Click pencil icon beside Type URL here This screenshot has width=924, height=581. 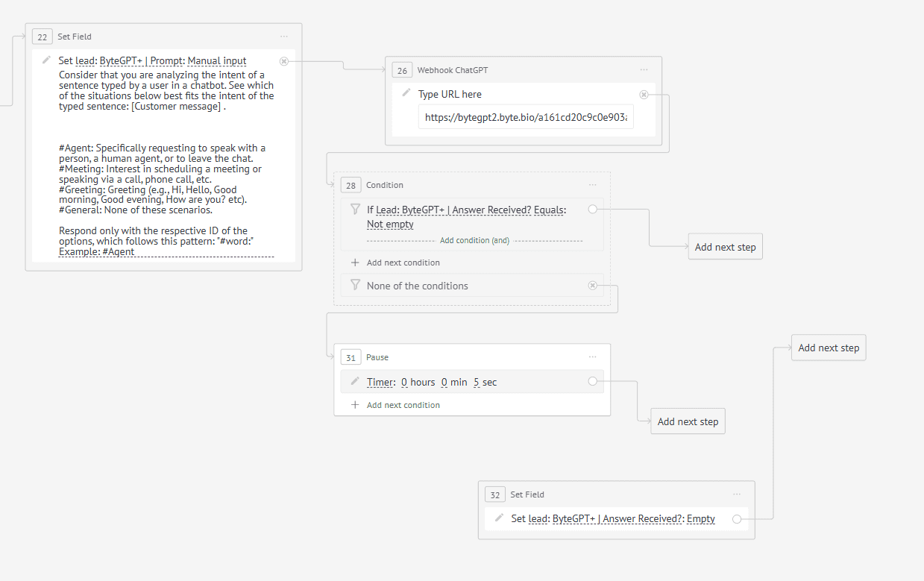coord(406,93)
